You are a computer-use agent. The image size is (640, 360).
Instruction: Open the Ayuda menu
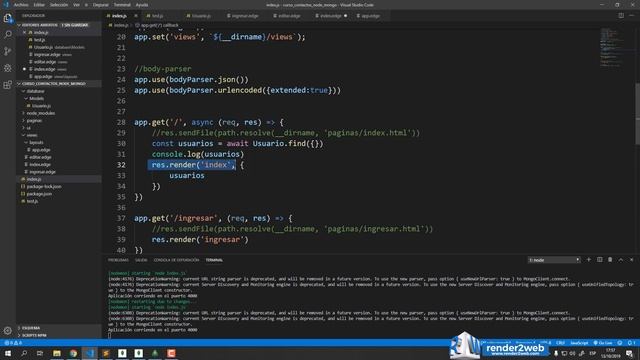pos(142,5)
